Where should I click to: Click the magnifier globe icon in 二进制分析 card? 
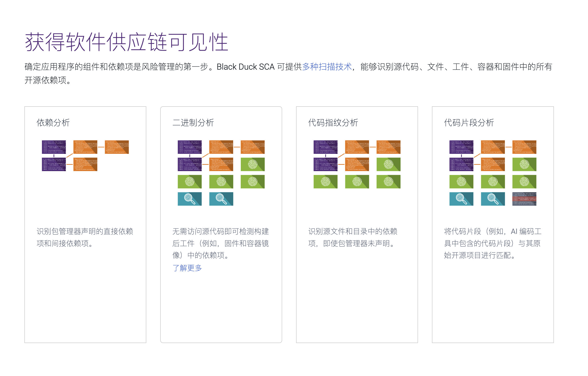189,199
